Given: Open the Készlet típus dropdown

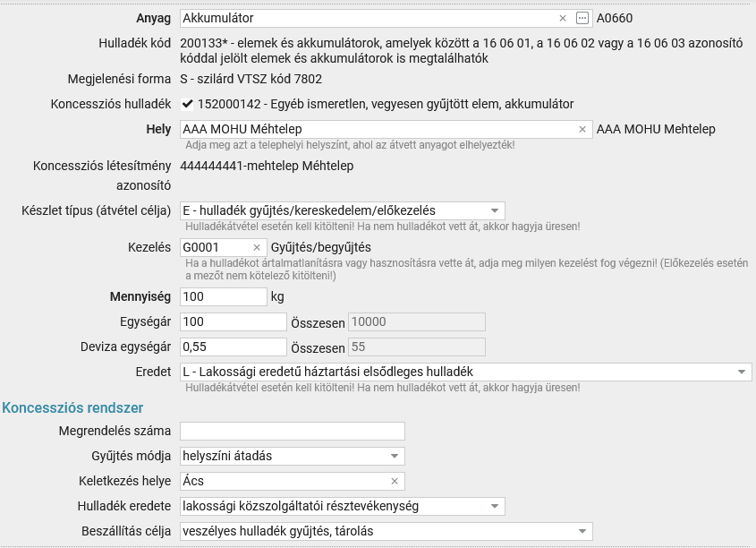Looking at the screenshot, I should [x=343, y=210].
